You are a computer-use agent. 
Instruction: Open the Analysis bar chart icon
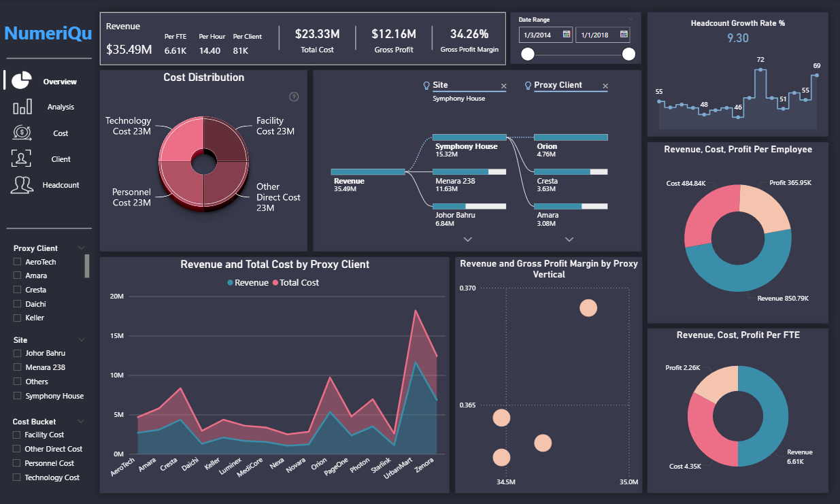(x=22, y=107)
